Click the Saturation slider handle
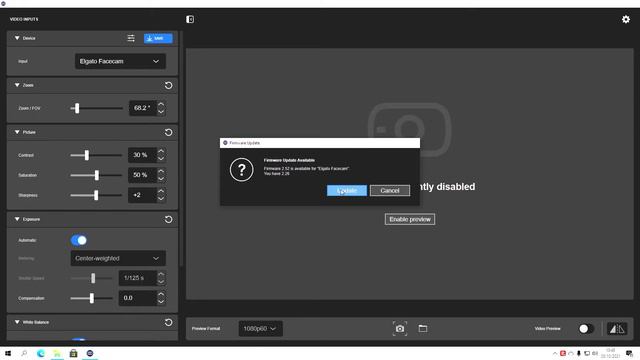This screenshot has width=640, height=360. pyautogui.click(x=97, y=175)
